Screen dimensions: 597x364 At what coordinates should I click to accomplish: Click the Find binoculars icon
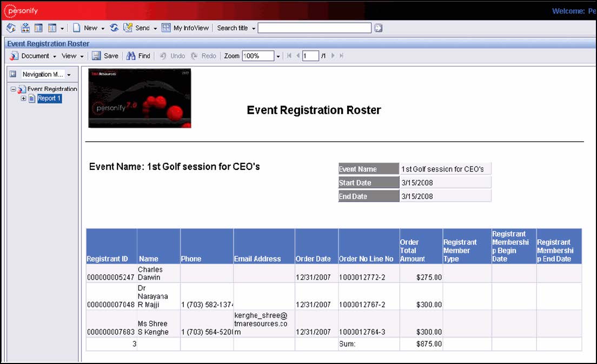click(131, 56)
